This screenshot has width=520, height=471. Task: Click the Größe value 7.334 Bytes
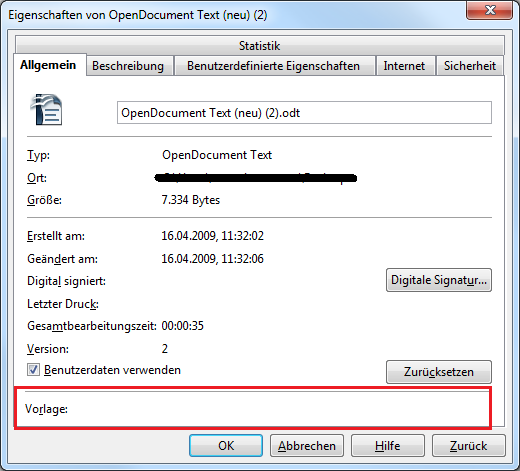click(x=191, y=200)
